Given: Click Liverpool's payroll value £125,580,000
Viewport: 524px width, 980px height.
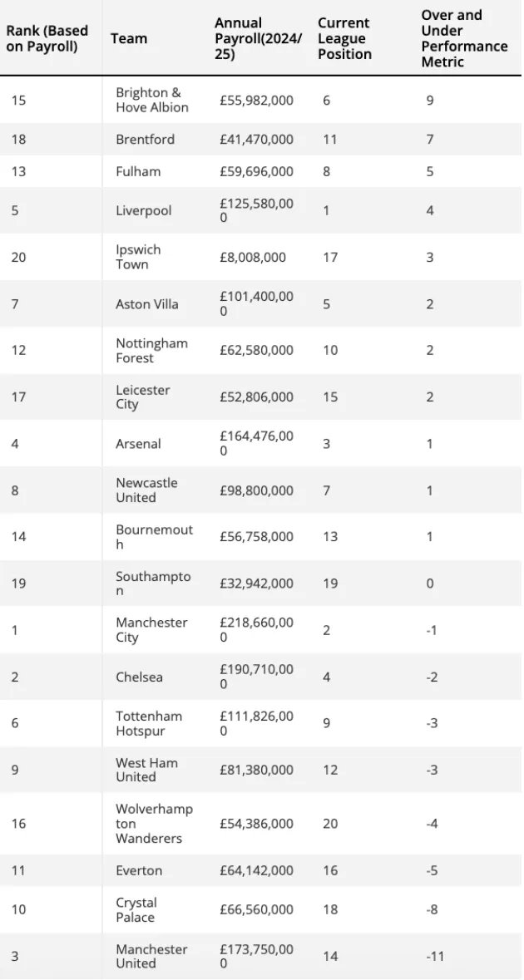Looking at the screenshot, I should point(256,210).
